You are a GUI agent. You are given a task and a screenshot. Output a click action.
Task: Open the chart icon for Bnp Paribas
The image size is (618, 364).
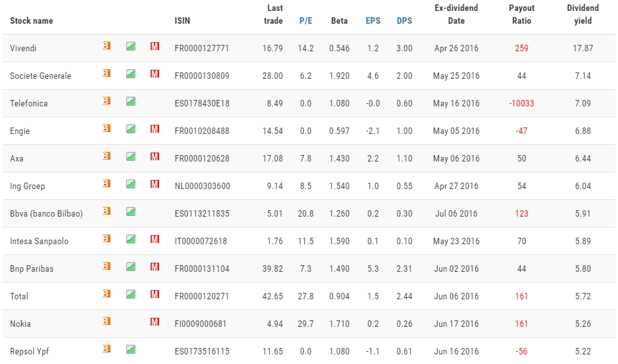click(x=131, y=267)
